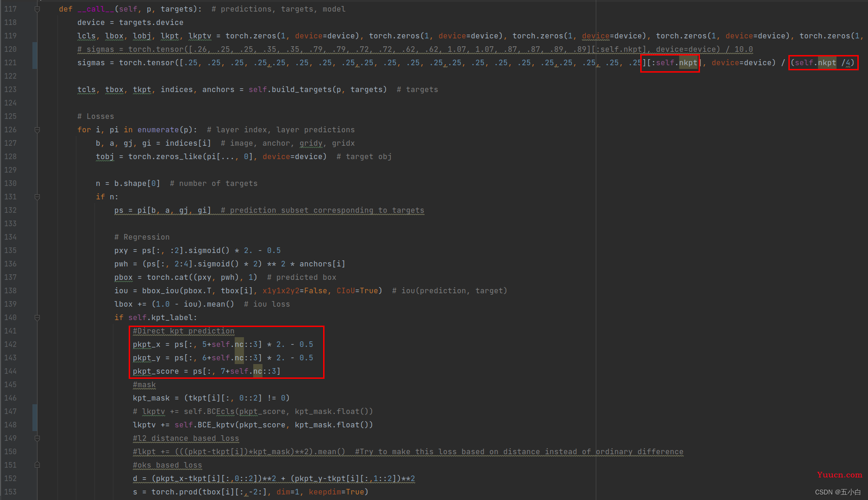Click '#l2 distance based loss' comment
Image resolution: width=868 pixels, height=500 pixels.
click(186, 438)
